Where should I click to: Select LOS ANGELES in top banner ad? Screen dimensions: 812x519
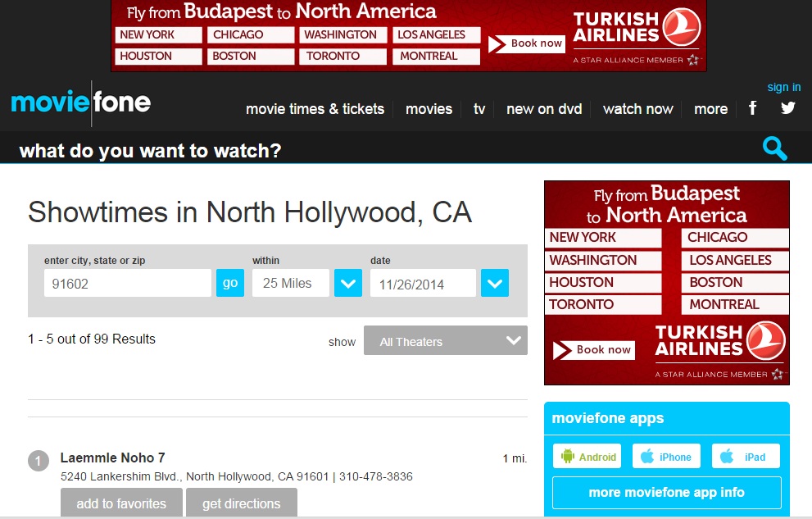pos(437,34)
